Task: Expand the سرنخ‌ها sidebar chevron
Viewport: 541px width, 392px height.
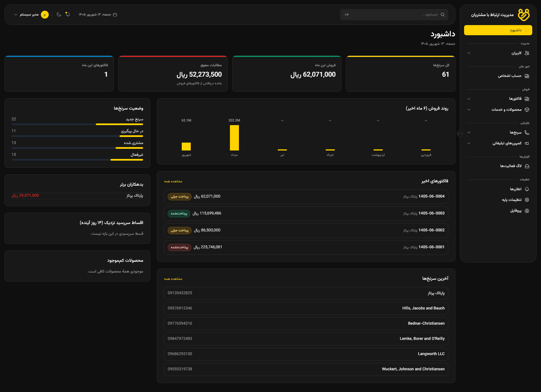Action: pos(469,132)
